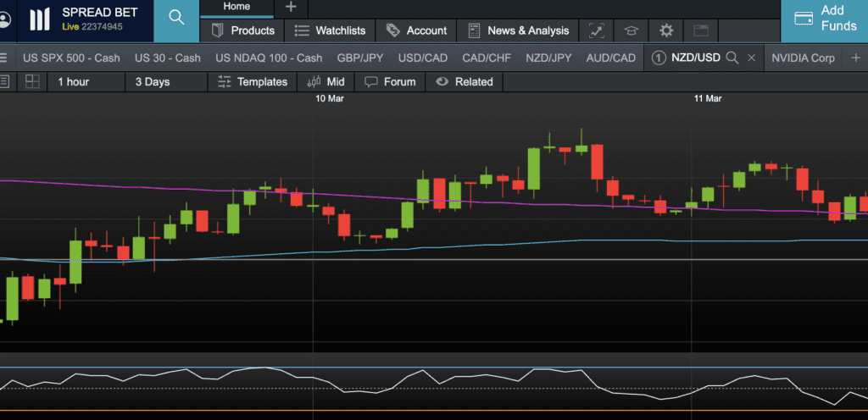Screen dimensions: 868x420
Task: Switch to AUD/CAD chart tab
Action: pos(610,58)
